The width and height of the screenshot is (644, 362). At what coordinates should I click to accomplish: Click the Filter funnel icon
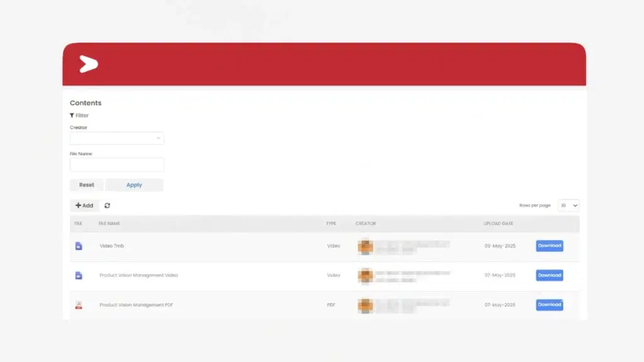point(72,116)
